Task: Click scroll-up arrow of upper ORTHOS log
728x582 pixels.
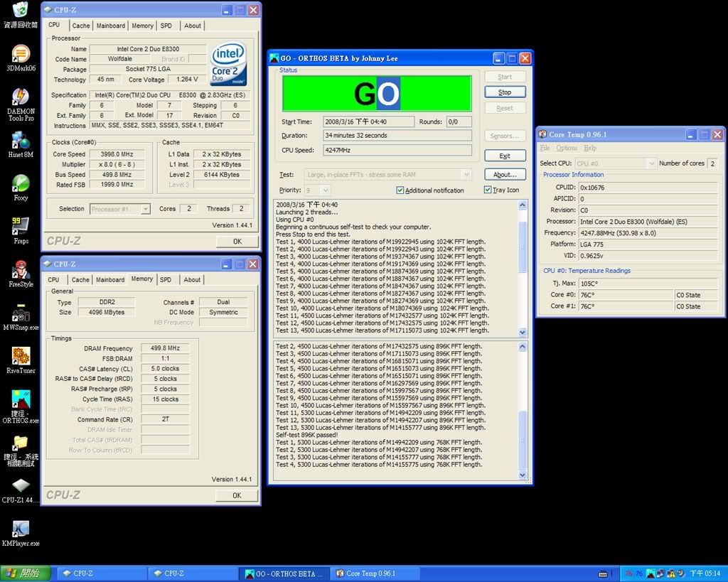Action: 523,205
